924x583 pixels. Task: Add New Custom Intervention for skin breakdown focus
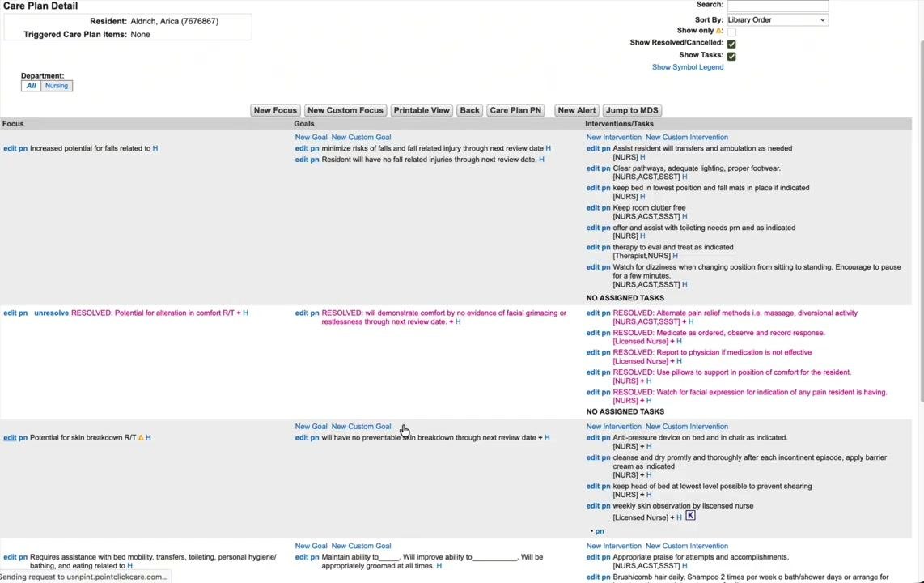tap(686, 427)
